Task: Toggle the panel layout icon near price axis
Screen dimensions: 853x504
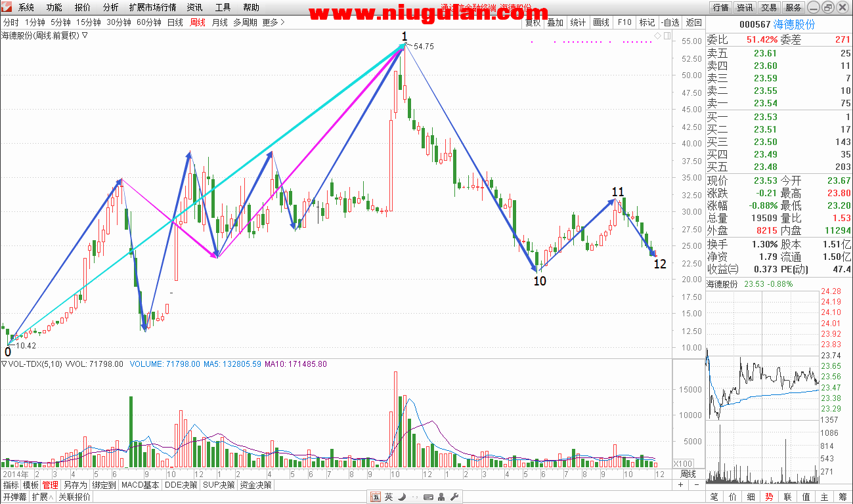Action: coord(667,35)
